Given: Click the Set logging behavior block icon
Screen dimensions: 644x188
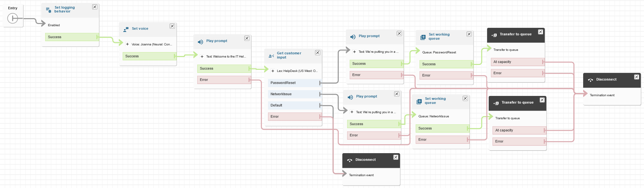Looking at the screenshot, I should tap(48, 10).
